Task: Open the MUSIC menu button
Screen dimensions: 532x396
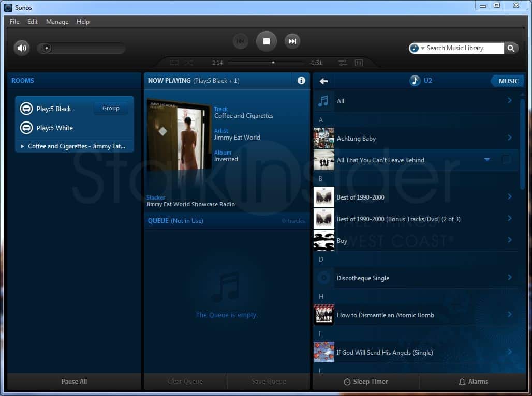Action: point(508,81)
